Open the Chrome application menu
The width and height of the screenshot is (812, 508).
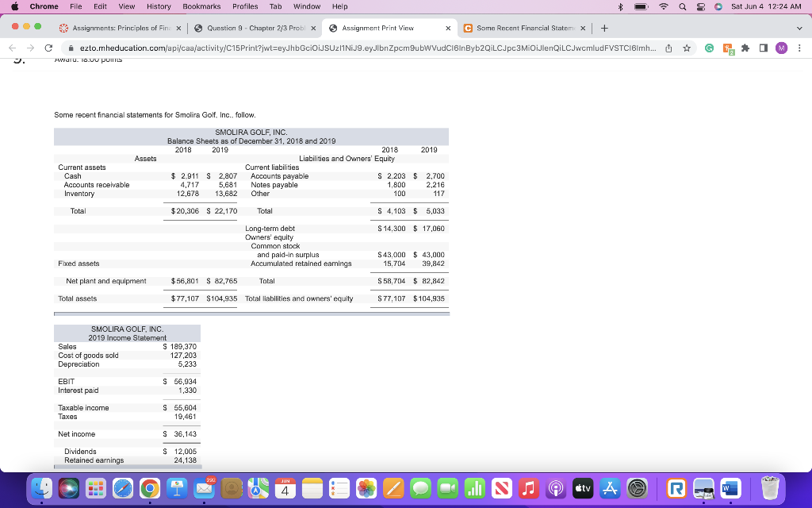click(x=44, y=6)
